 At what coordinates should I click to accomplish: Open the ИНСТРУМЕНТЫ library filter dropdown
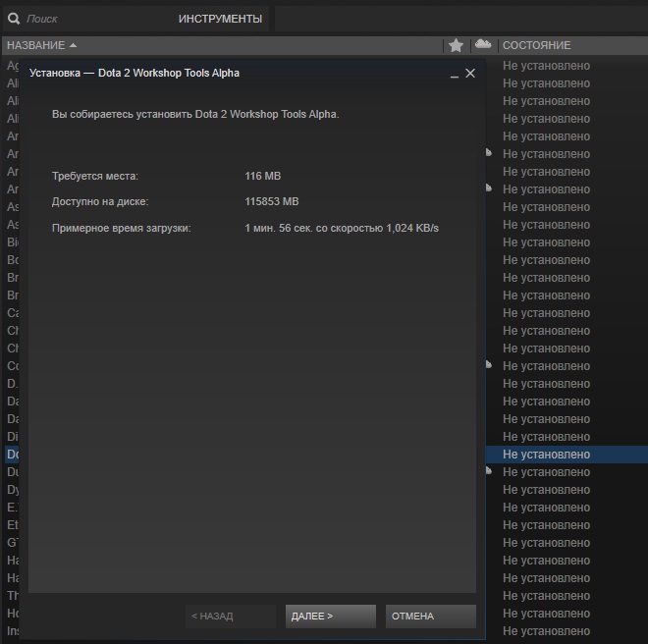220,19
